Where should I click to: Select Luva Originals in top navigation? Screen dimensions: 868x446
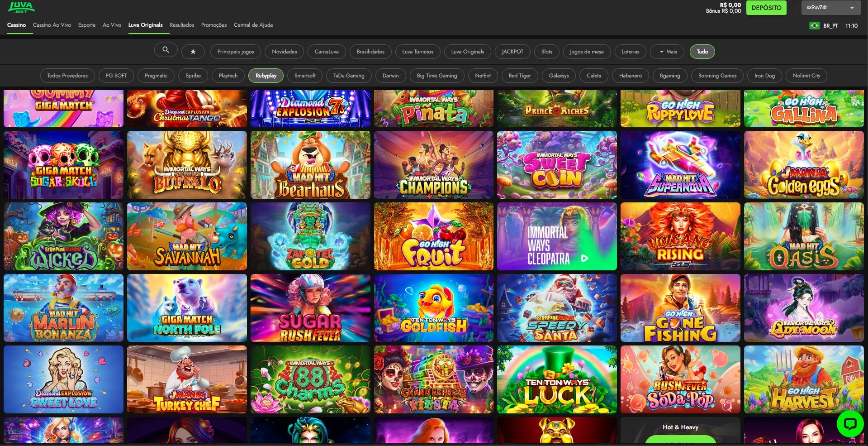145,25
